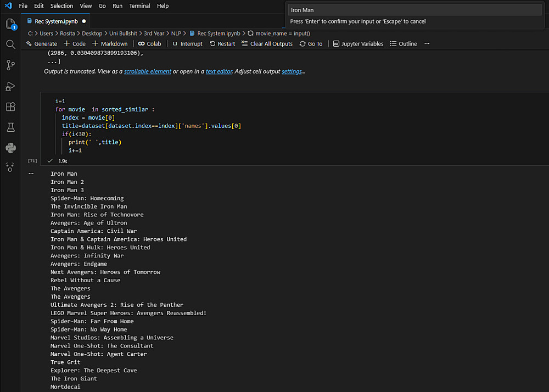Image resolution: width=549 pixels, height=392 pixels.
Task: Open the Python environments view
Action: [10, 148]
